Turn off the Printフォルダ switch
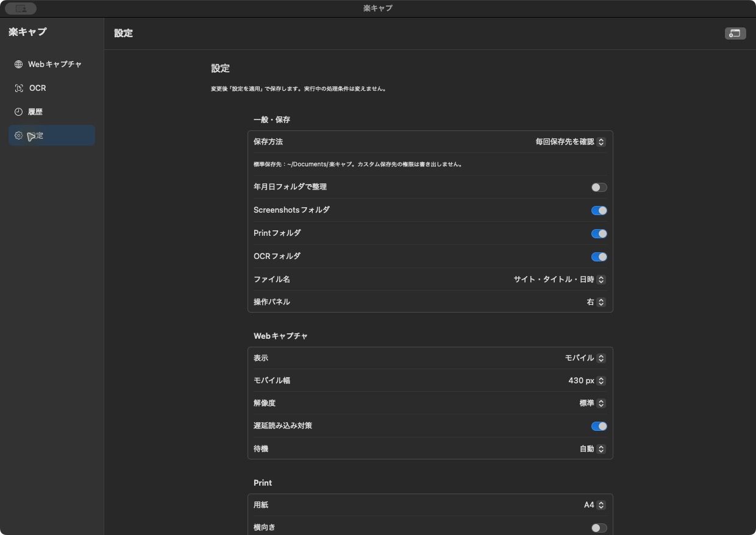 (x=599, y=233)
